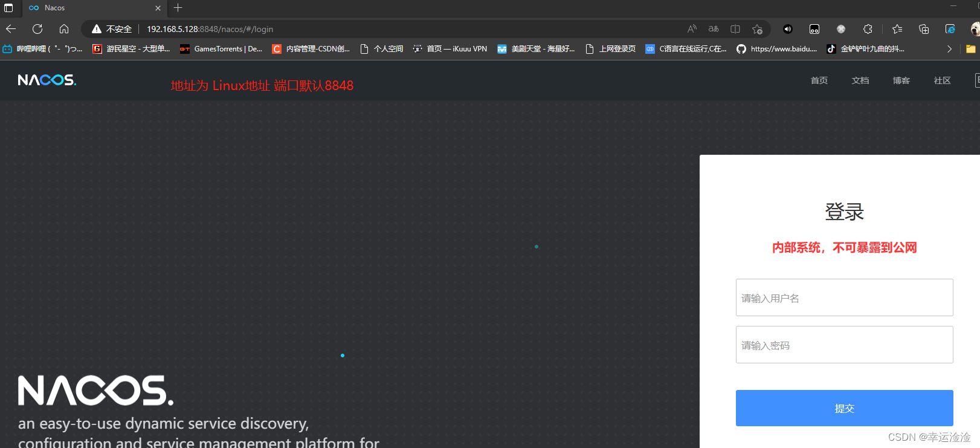
Task: Focus the username input field
Action: tap(844, 297)
